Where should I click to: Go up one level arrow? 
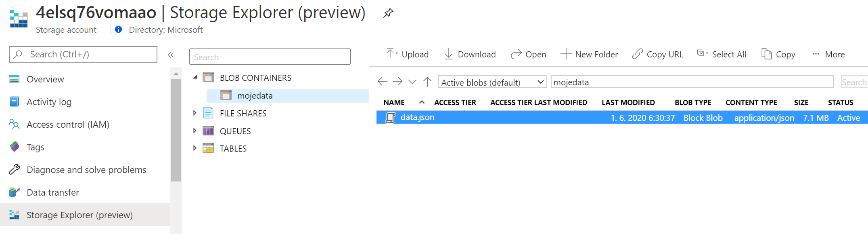click(x=427, y=82)
